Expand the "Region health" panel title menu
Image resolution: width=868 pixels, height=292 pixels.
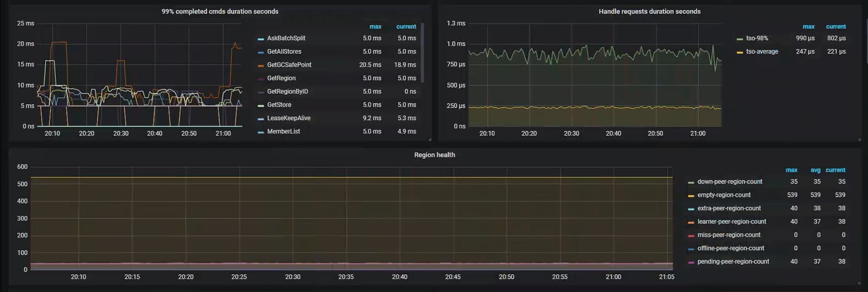pos(434,155)
